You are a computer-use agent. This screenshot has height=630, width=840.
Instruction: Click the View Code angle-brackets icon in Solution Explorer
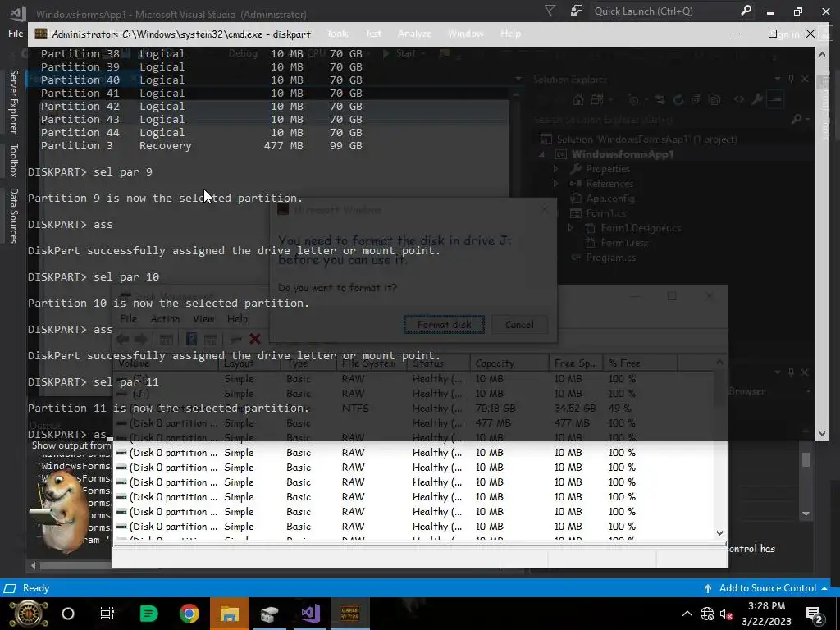click(739, 99)
